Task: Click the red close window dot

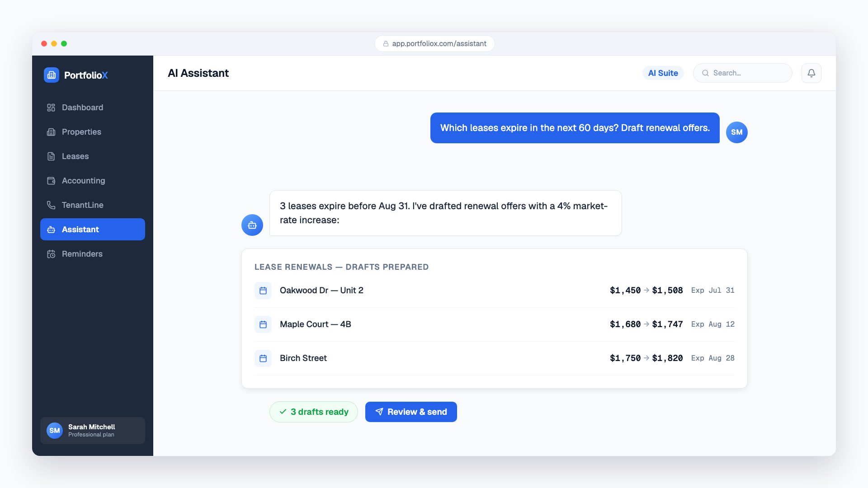Action: 44,44
